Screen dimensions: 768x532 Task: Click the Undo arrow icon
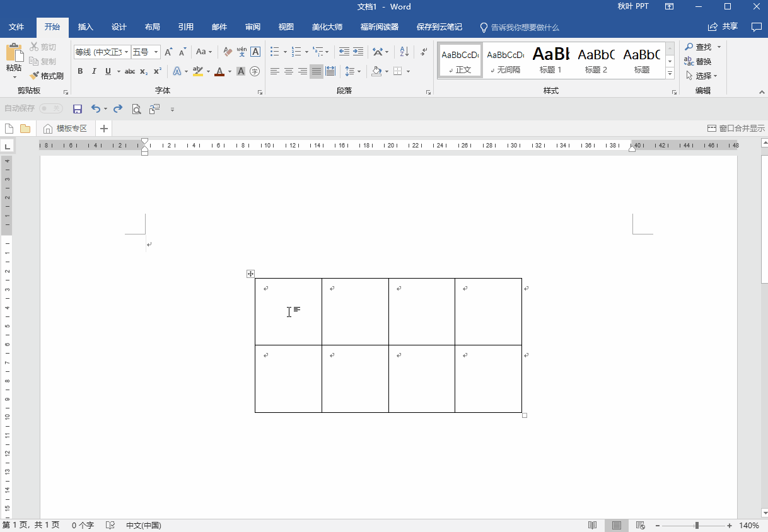click(95, 109)
